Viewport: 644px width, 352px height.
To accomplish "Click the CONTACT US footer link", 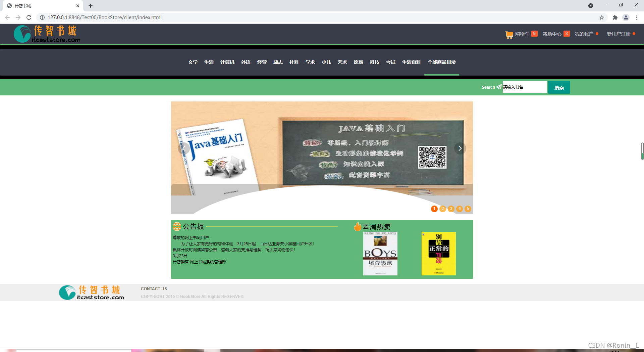I will [154, 289].
